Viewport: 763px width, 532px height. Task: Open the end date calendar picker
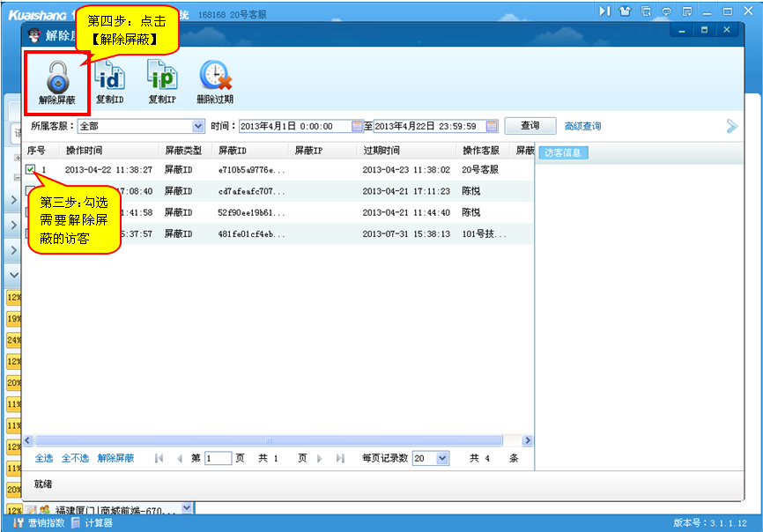[492, 126]
